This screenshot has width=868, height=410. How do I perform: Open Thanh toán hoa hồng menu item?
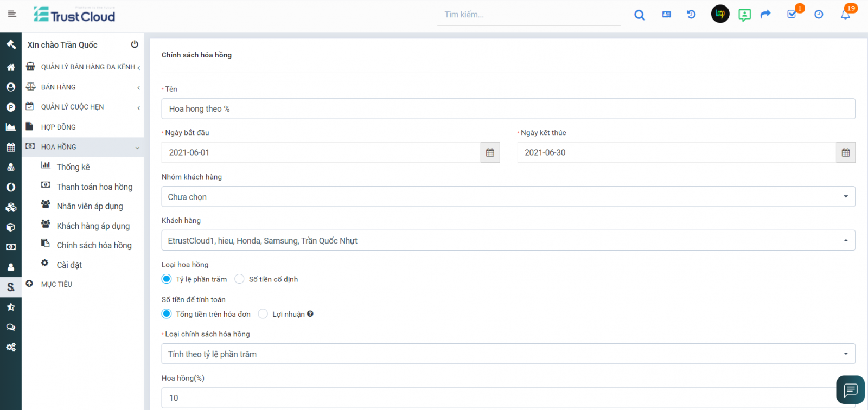pyautogui.click(x=94, y=187)
